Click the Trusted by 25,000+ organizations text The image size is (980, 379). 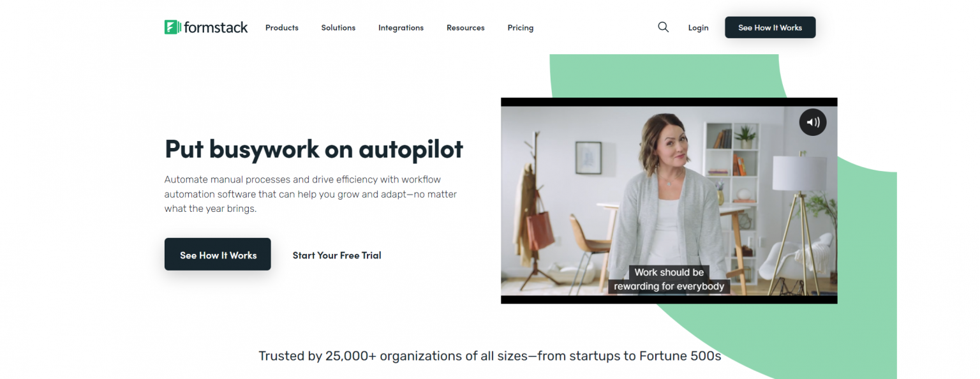tap(490, 356)
